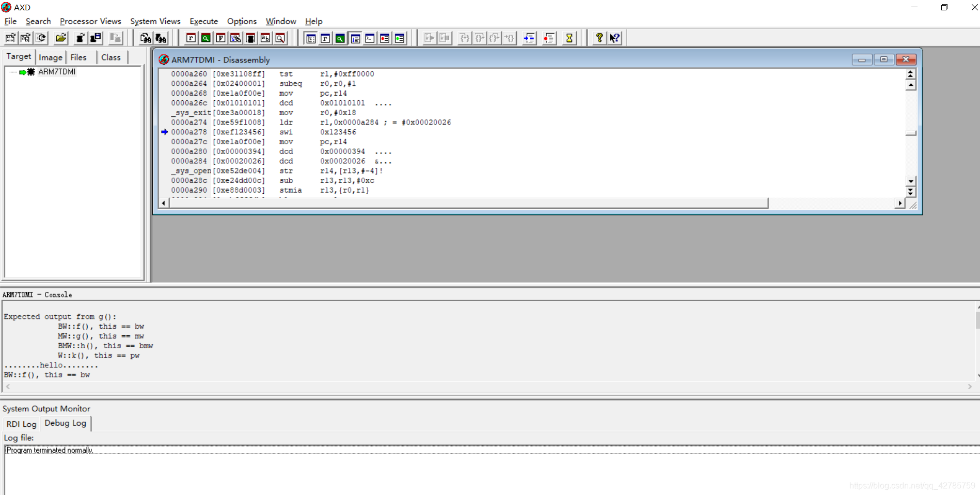
Task: Toggle the system Output Monitor pane icon
Action: [x=355, y=38]
